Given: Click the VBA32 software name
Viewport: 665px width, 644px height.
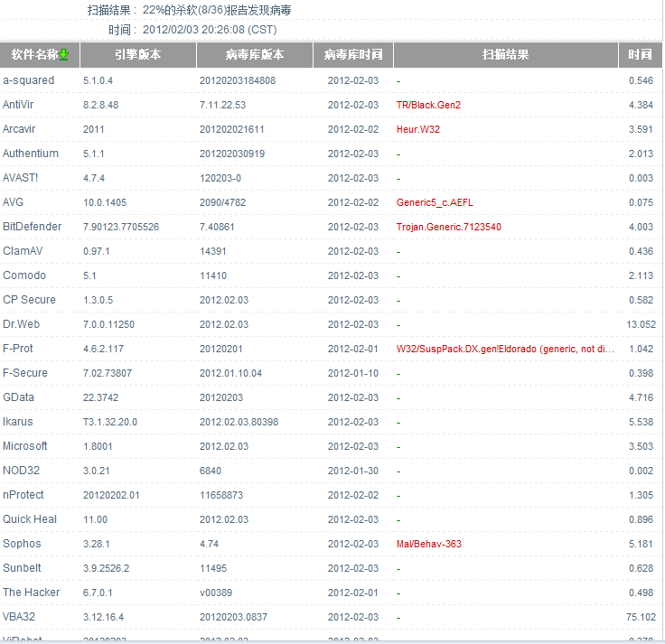Looking at the screenshot, I should [x=19, y=617].
